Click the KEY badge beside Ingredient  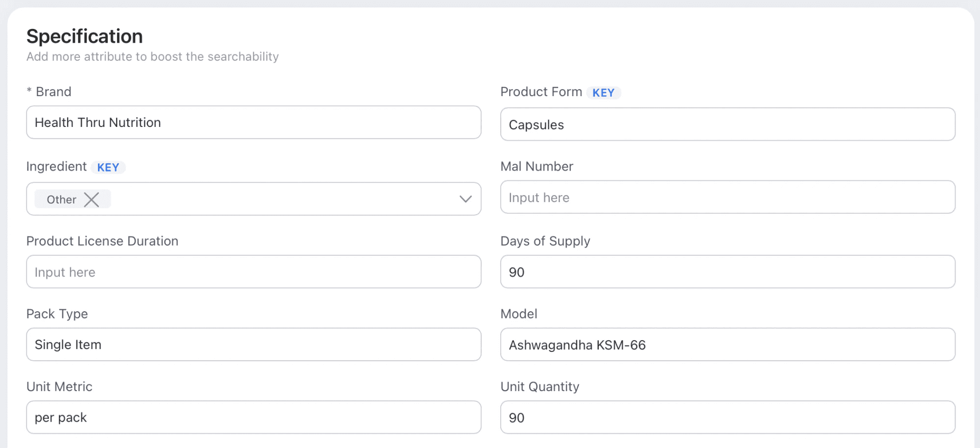click(x=108, y=168)
